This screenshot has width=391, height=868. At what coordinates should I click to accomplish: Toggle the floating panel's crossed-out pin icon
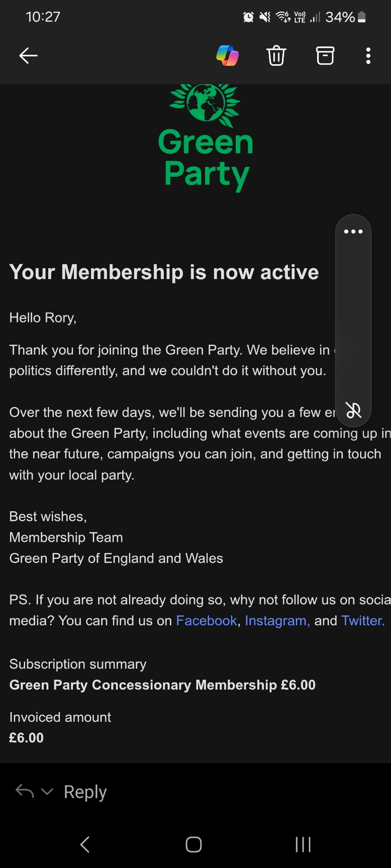[354, 410]
